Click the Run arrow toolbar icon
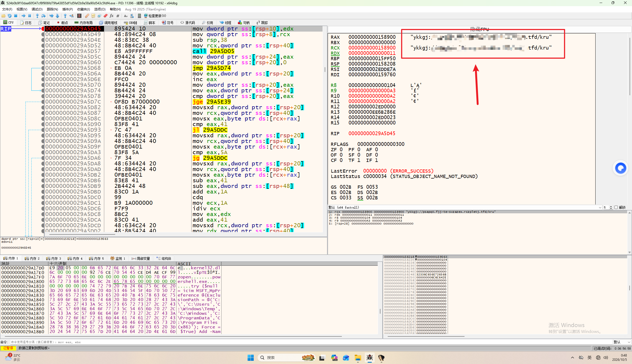 [24, 16]
